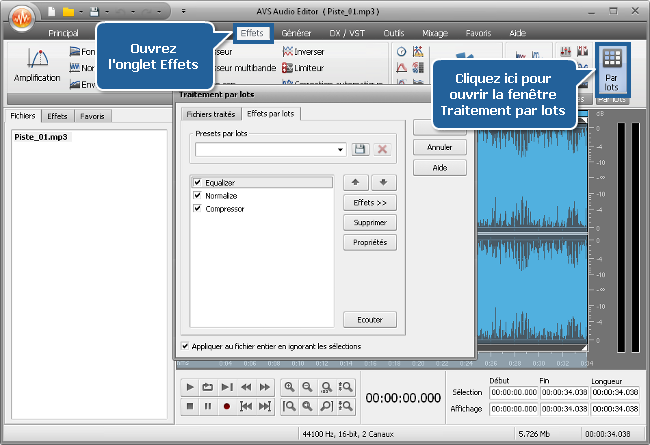The height and width of the screenshot is (445, 650).
Task: Click status bar text 44100 Hz, 16-bit, 2 Canaux
Action: (x=348, y=434)
